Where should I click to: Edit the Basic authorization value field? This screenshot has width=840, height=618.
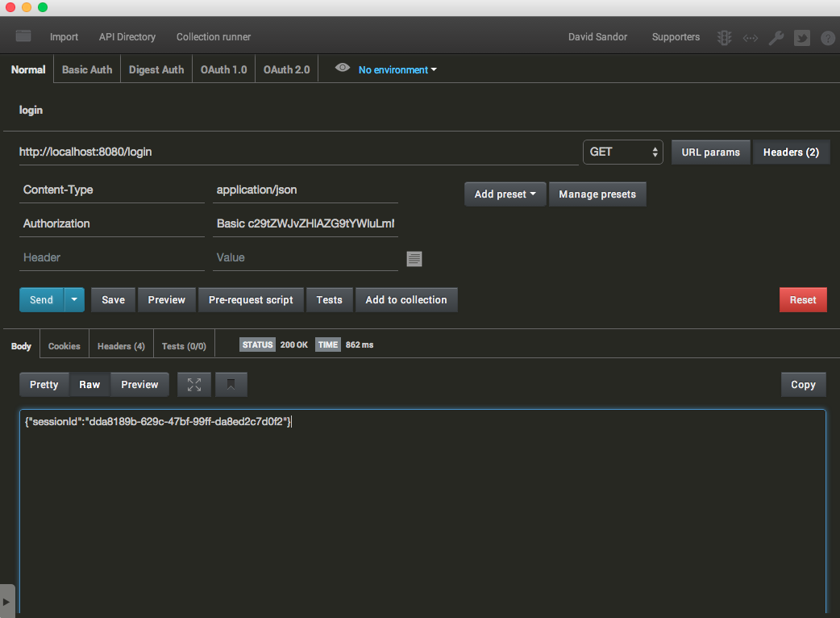(306, 223)
